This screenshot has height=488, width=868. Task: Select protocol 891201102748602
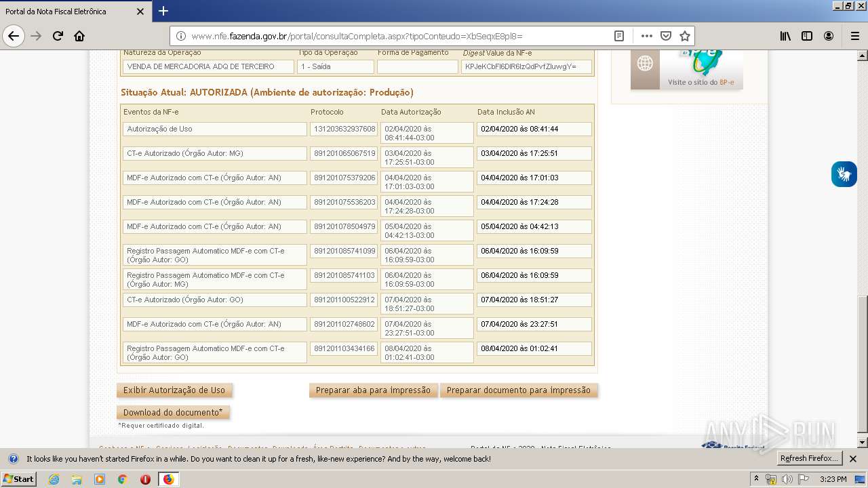point(344,324)
